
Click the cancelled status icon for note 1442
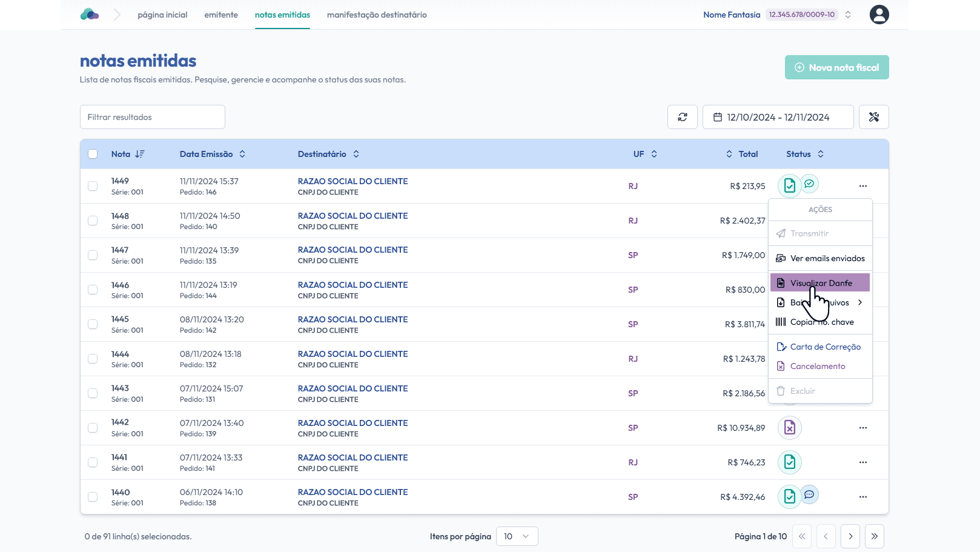789,428
